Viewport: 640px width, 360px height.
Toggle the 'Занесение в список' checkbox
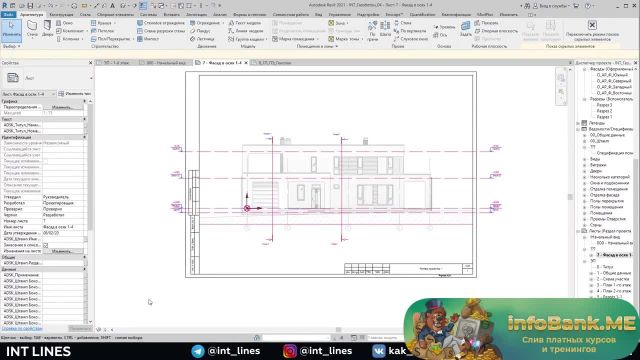click(46, 245)
